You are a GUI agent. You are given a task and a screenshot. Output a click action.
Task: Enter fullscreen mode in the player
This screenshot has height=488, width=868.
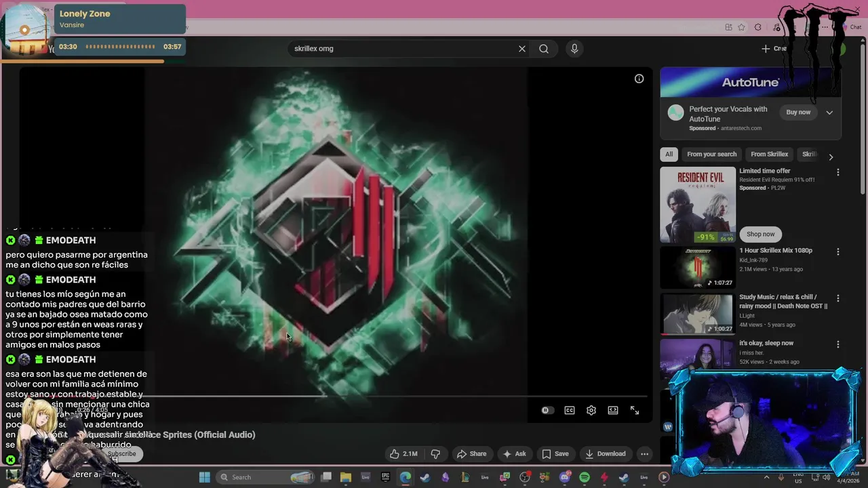tap(635, 410)
